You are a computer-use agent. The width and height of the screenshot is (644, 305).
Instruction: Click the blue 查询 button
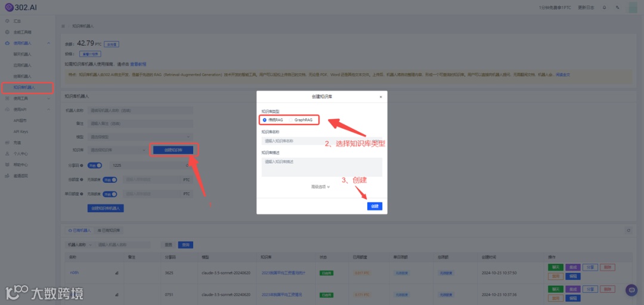click(x=185, y=245)
